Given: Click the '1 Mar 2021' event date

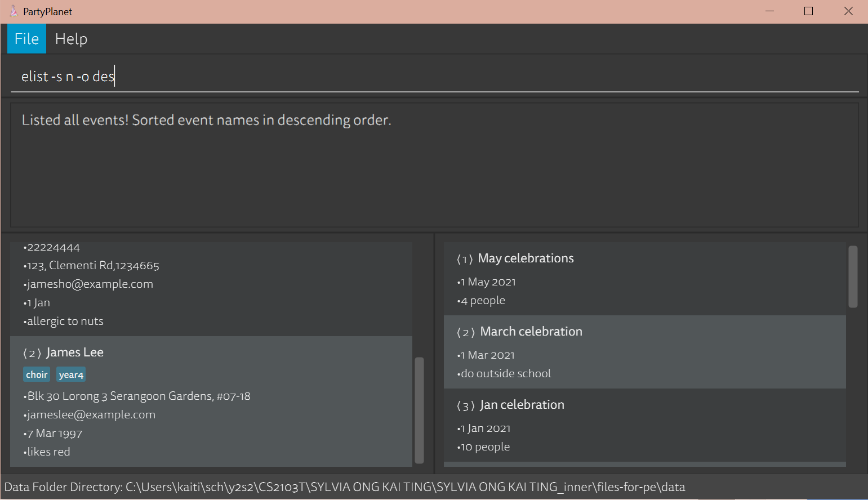Looking at the screenshot, I should pyautogui.click(x=487, y=355).
